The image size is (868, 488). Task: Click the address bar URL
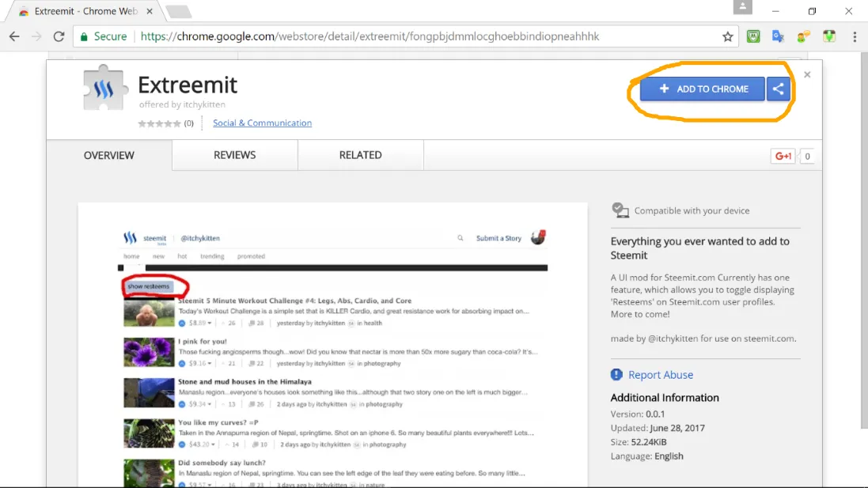coord(370,36)
